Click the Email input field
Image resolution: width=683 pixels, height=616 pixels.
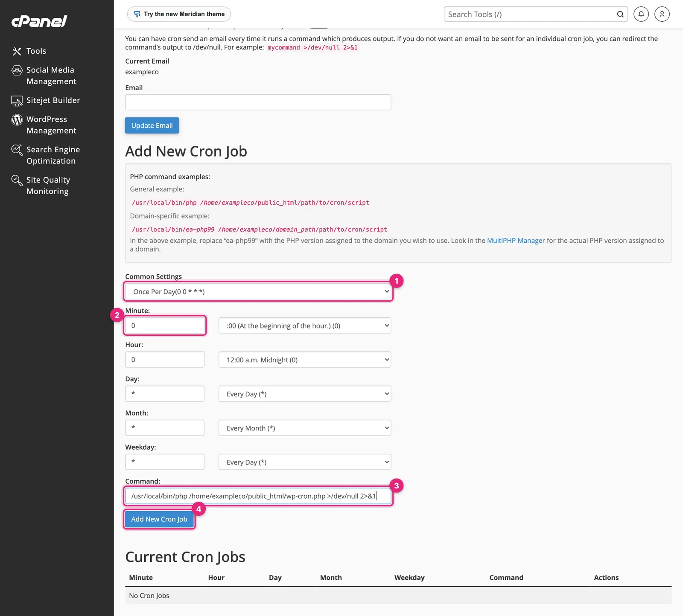coord(258,102)
